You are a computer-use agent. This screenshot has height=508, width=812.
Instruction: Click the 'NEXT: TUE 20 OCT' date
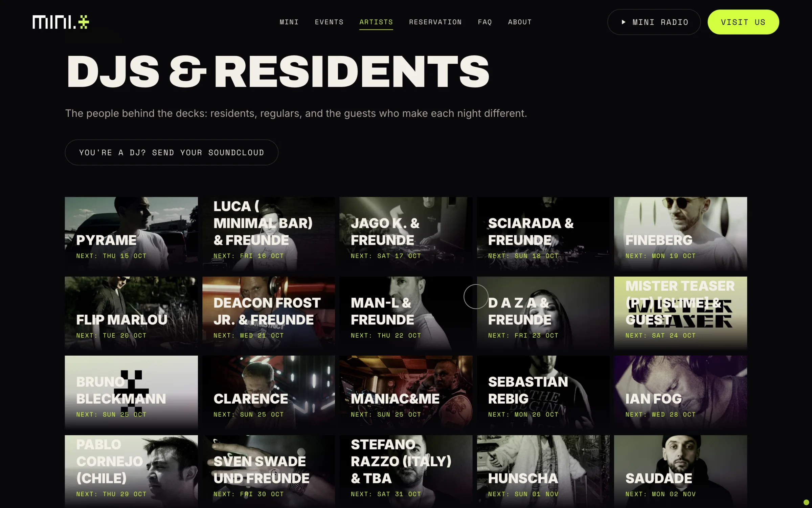(111, 336)
